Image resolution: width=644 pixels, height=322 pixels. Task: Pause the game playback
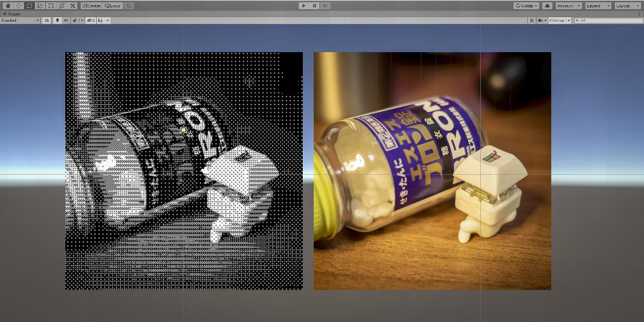314,6
